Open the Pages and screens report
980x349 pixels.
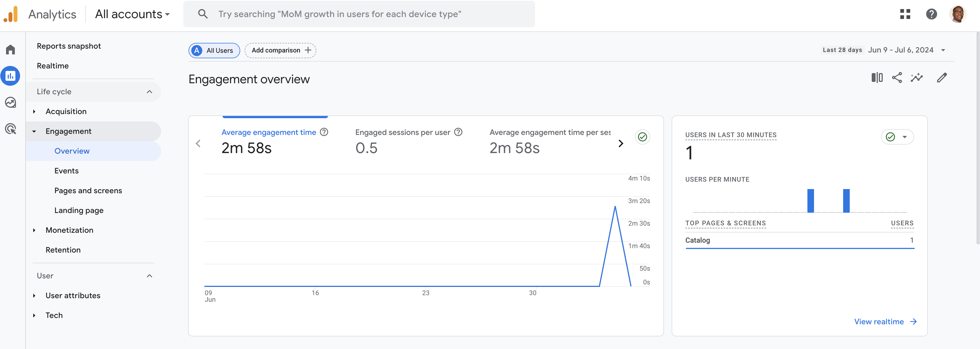[x=88, y=191]
